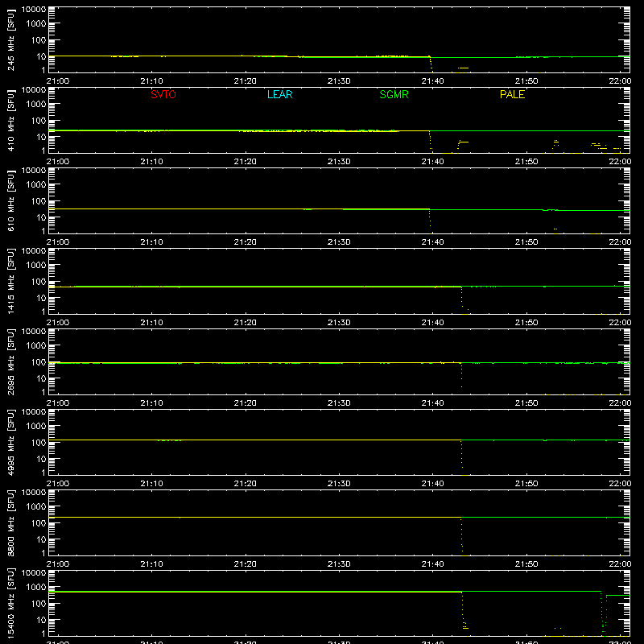
Task: Click 21:40 time label under 8800 MHz panel
Action: 432,564
